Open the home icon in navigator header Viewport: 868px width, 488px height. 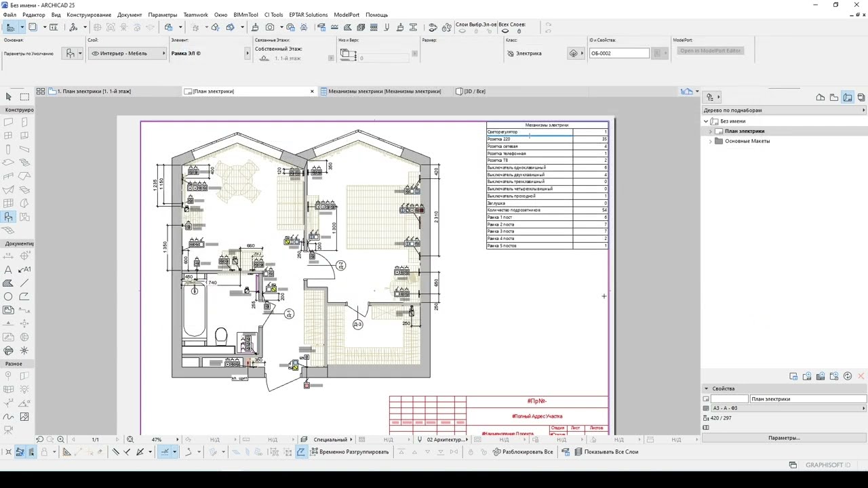821,98
